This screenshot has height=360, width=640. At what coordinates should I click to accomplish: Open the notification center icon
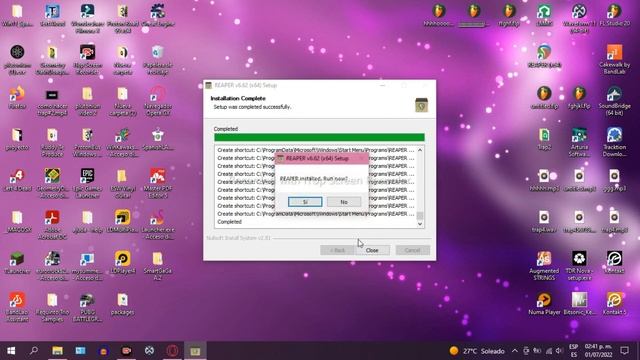pyautogui.click(x=624, y=351)
